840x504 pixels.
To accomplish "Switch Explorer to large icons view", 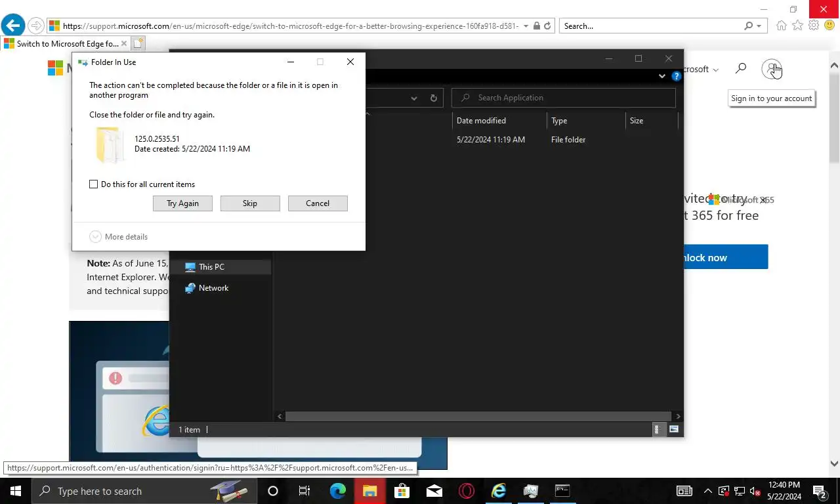I will [673, 430].
